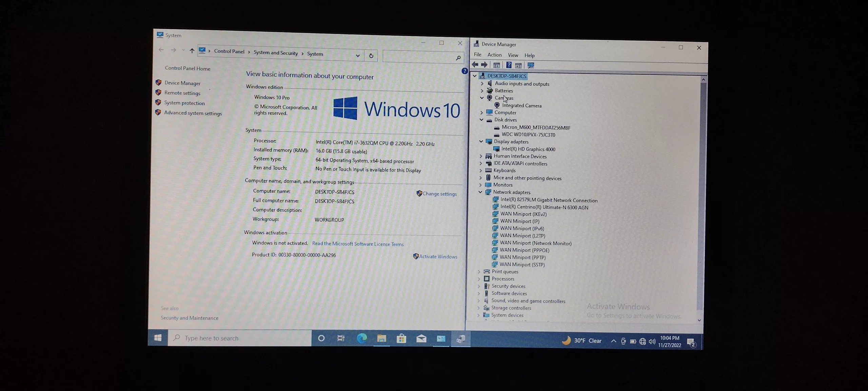Click the up arrow in System navigation
This screenshot has width=868, height=391.
(x=192, y=51)
